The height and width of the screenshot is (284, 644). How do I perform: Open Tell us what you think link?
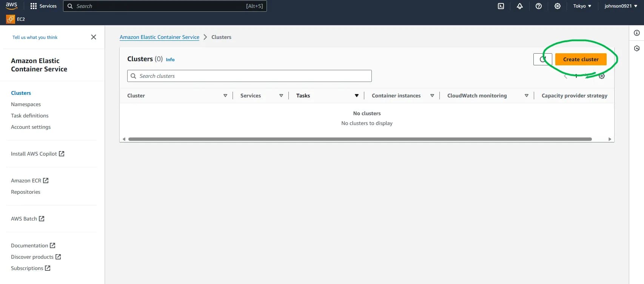[x=35, y=37]
